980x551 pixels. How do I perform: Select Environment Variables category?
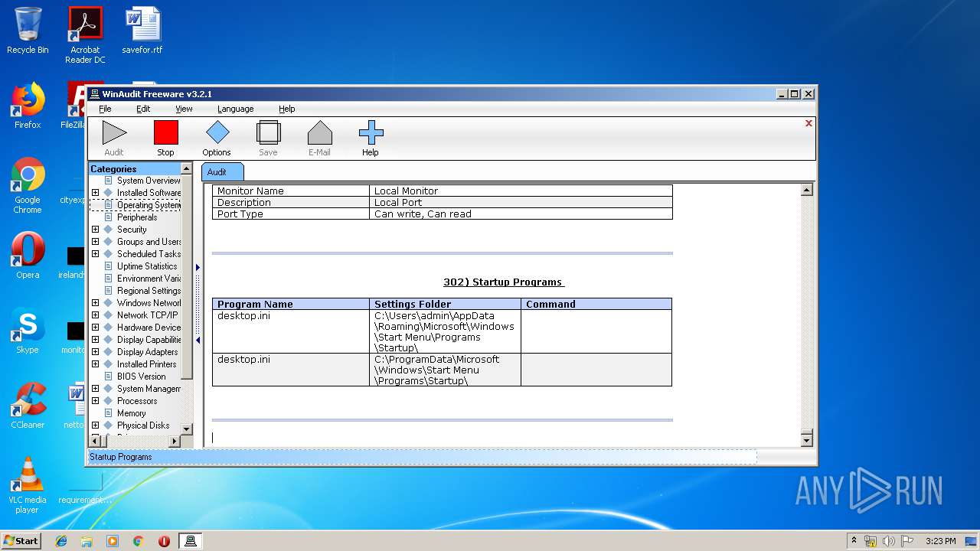pyautogui.click(x=149, y=279)
